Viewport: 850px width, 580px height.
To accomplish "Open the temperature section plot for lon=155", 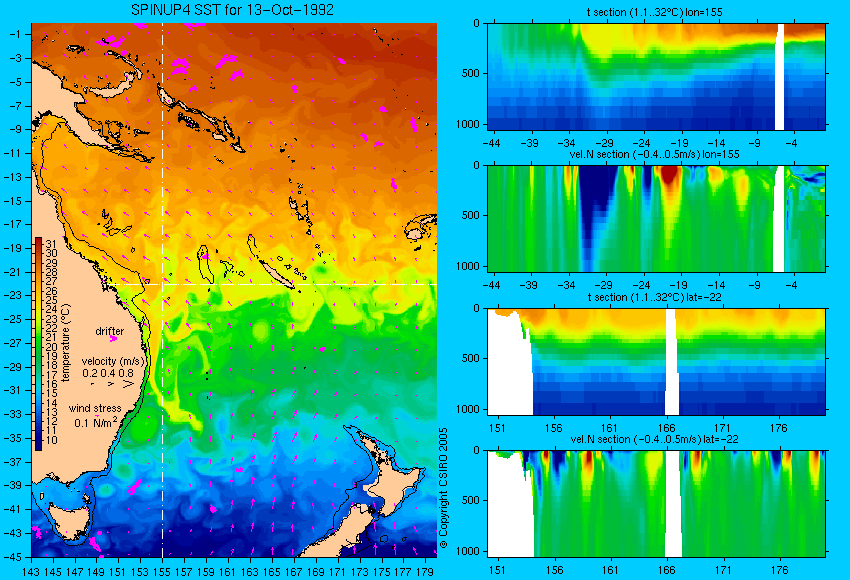I will tap(656, 76).
